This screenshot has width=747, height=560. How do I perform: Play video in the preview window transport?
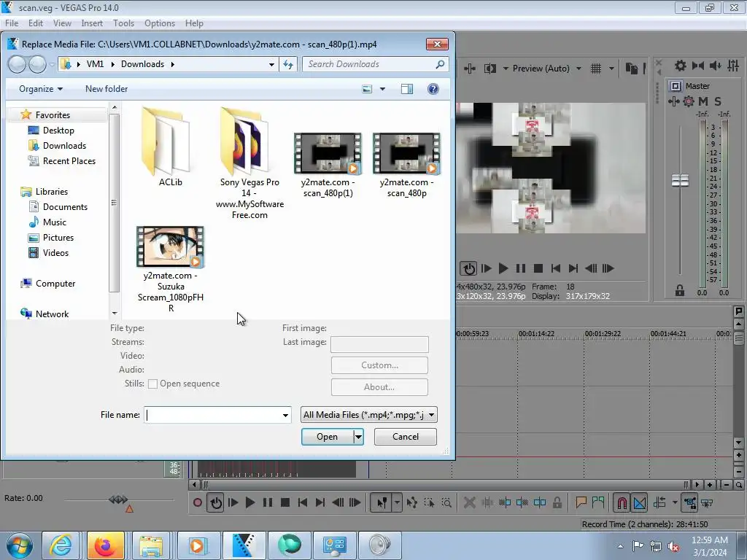pyautogui.click(x=503, y=268)
